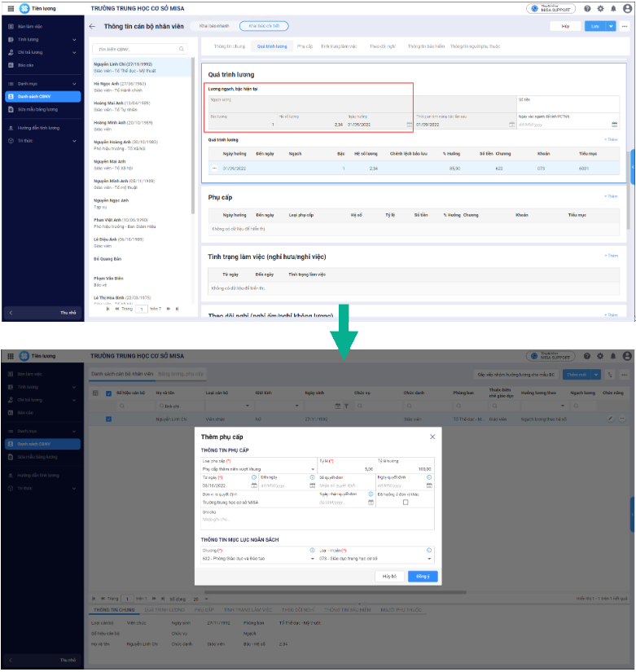The width and height of the screenshot is (636, 672).
Task: Click Hủy bỏ in the Thêm phụ cấp dialog
Action: [389, 577]
